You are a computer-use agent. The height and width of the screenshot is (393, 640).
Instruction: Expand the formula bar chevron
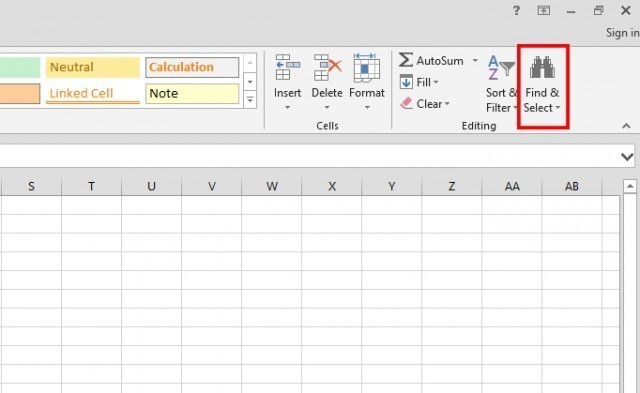(x=627, y=156)
